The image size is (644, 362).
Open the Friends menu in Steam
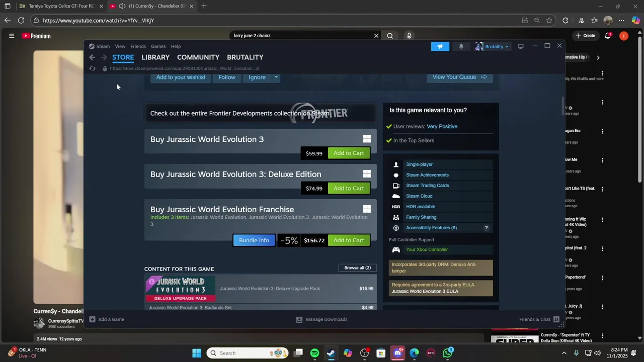coord(138,46)
